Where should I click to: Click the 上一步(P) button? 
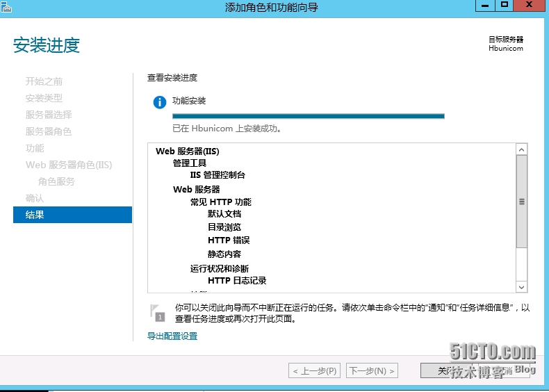click(314, 370)
